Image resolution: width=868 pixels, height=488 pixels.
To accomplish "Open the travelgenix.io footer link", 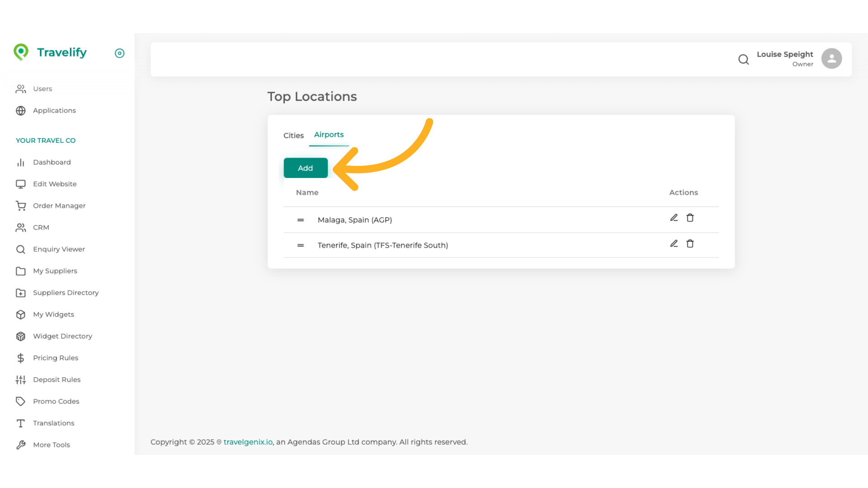I will point(248,442).
